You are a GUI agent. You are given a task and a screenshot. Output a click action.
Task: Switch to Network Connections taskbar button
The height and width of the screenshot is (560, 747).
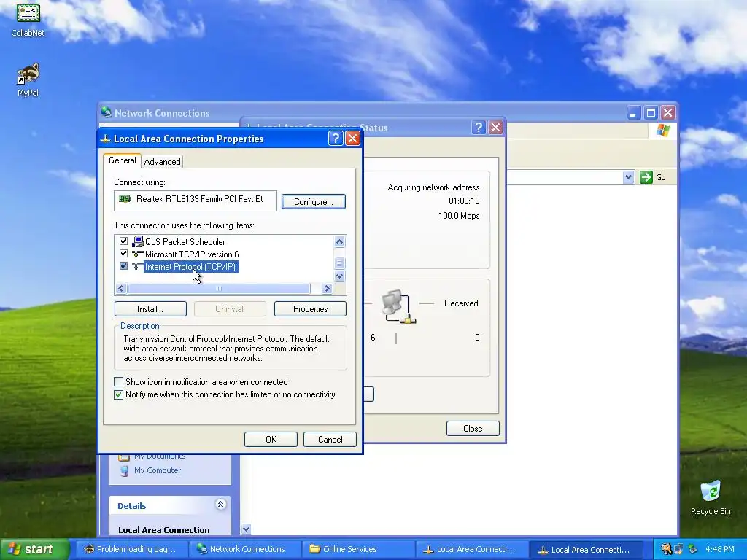(x=246, y=549)
